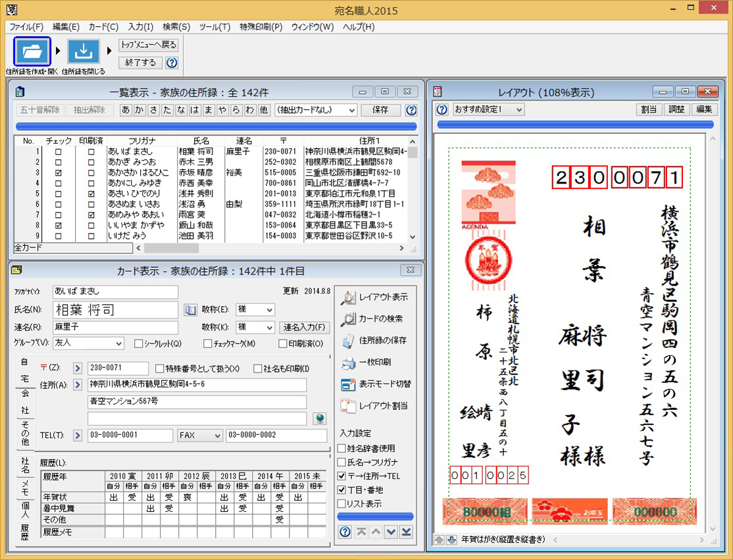Click the list view window icon
Viewport: 733px width, 560px height.
coord(20,91)
